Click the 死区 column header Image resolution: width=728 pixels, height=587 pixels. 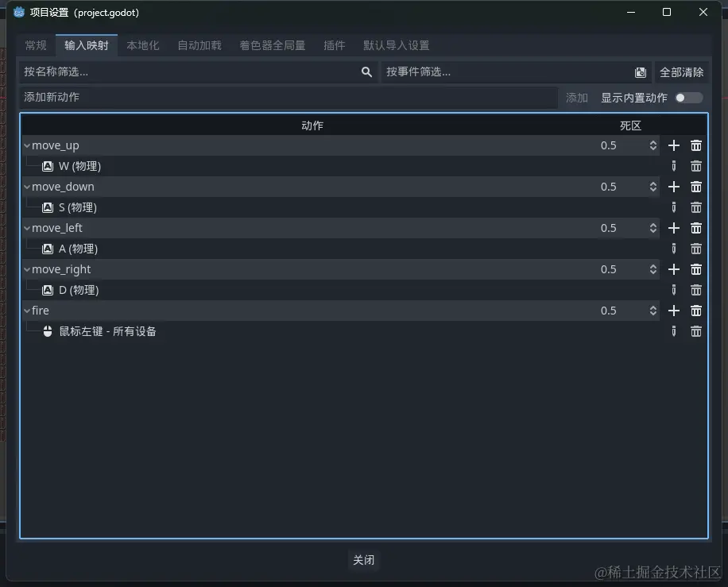pyautogui.click(x=630, y=126)
